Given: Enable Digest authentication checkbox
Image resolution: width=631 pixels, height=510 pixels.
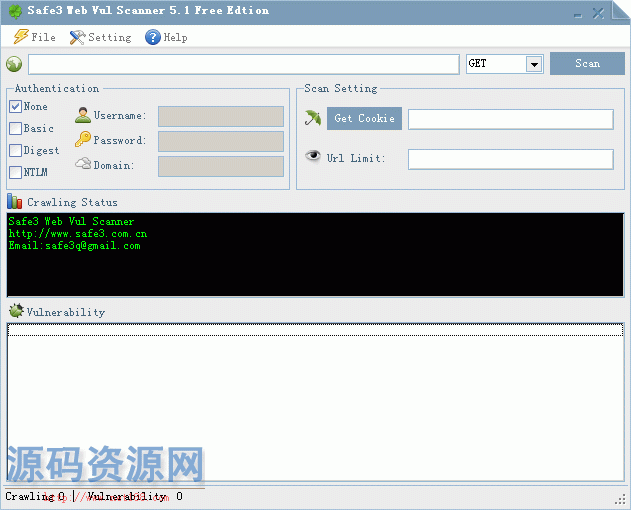Looking at the screenshot, I should coord(15,151).
